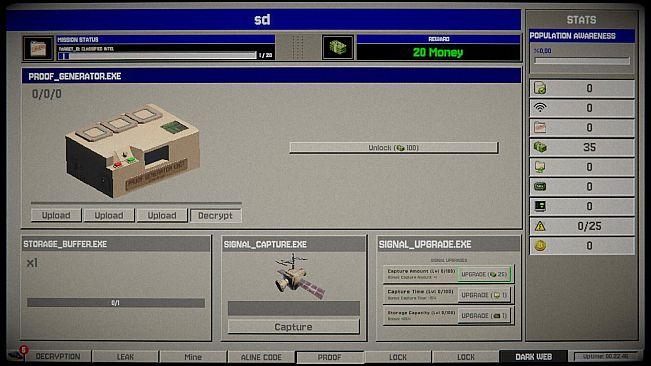Click the MISSION STATUS label
This screenshot has height=366, width=651.
(x=78, y=40)
